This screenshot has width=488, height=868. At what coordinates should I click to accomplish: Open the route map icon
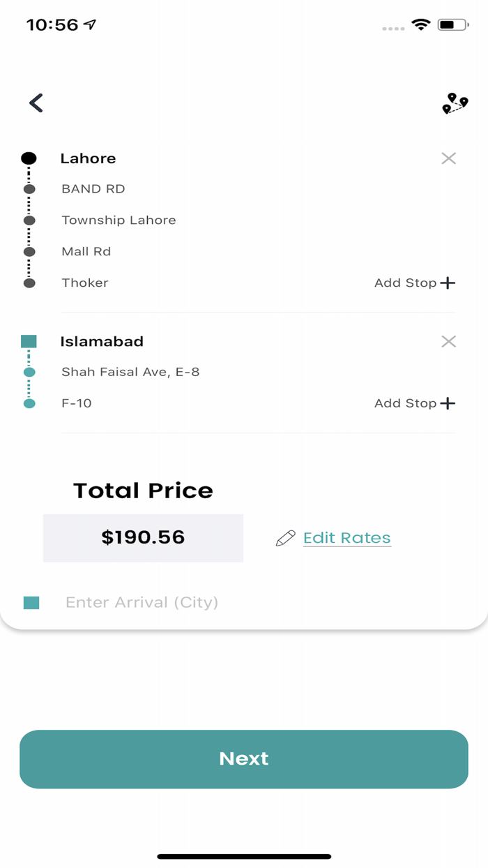pyautogui.click(x=455, y=104)
